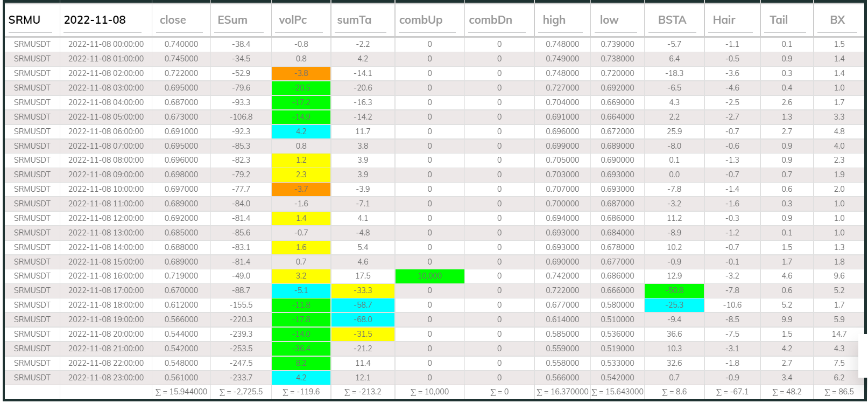This screenshot has height=403, width=868.
Task: Click close value 0.740000
Action: (x=181, y=44)
